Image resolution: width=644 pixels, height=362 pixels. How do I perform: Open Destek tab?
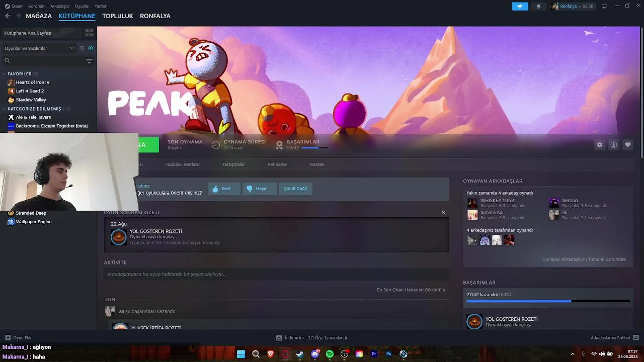[x=317, y=164]
